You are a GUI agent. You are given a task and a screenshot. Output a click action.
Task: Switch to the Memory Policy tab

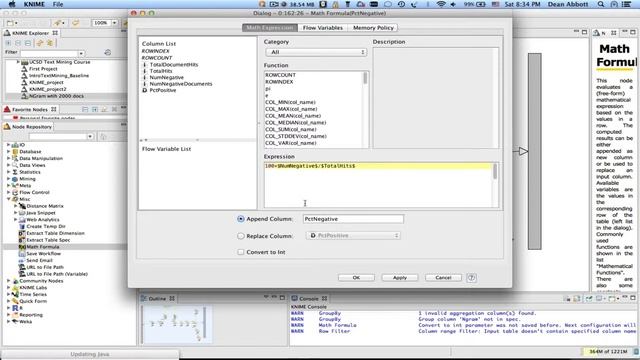pyautogui.click(x=373, y=28)
